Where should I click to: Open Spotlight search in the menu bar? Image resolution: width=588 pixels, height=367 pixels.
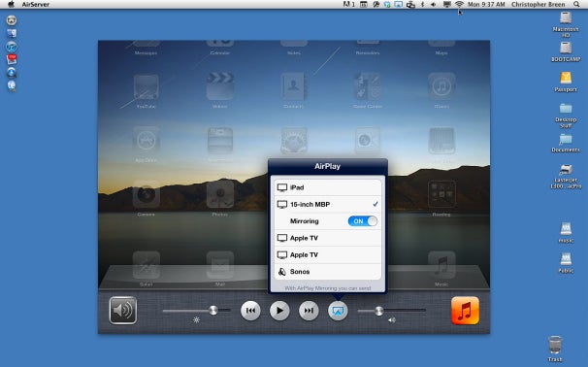tap(576, 5)
